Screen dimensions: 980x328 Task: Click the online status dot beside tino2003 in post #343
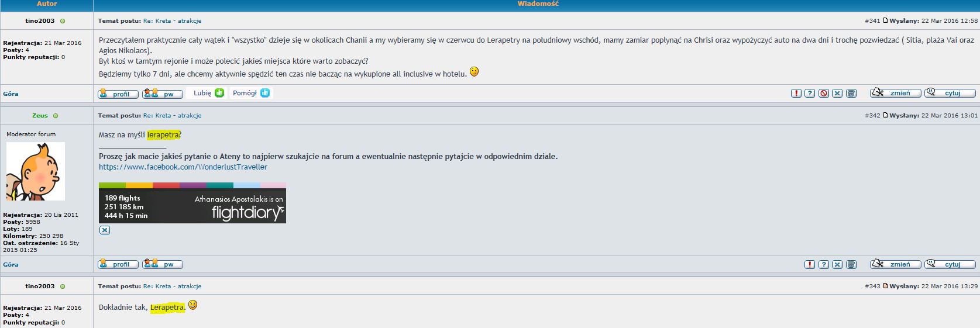click(63, 286)
